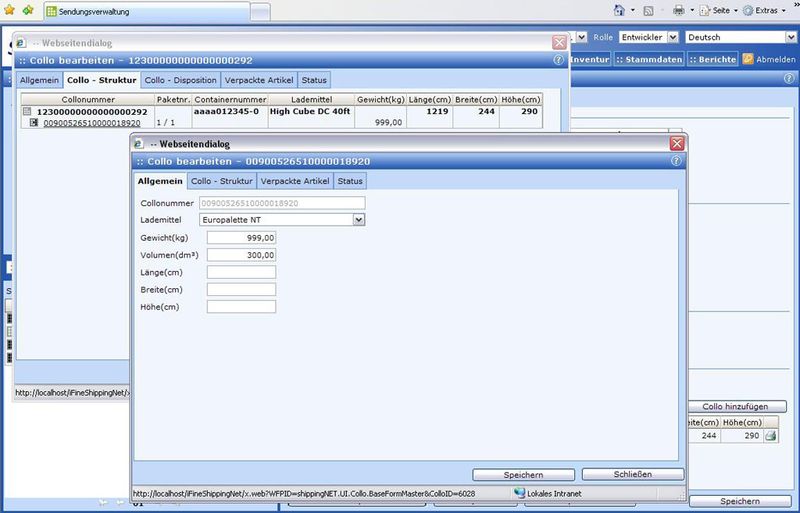Click the Länge(cm) input field
Viewport: 800px width, 513px height.
241,272
